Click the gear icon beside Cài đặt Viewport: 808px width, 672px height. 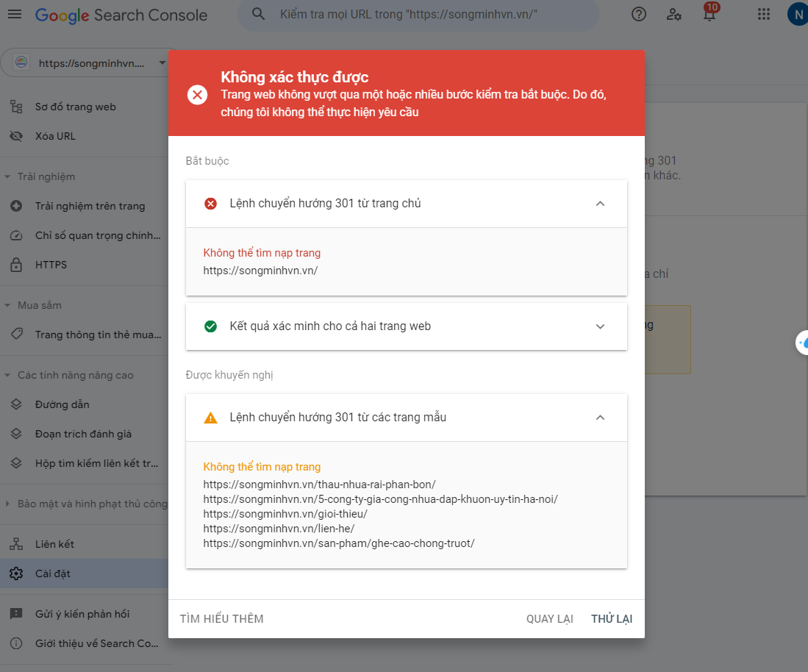coord(16,573)
